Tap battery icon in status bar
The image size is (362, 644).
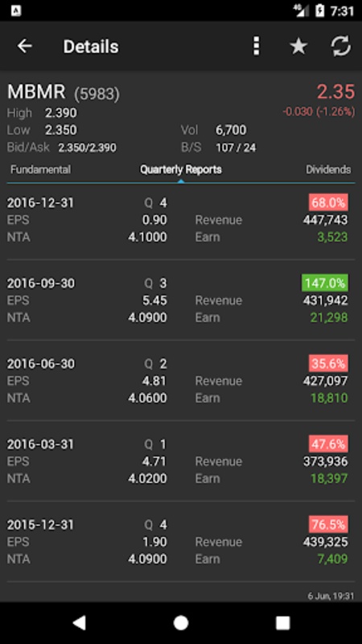click(320, 10)
